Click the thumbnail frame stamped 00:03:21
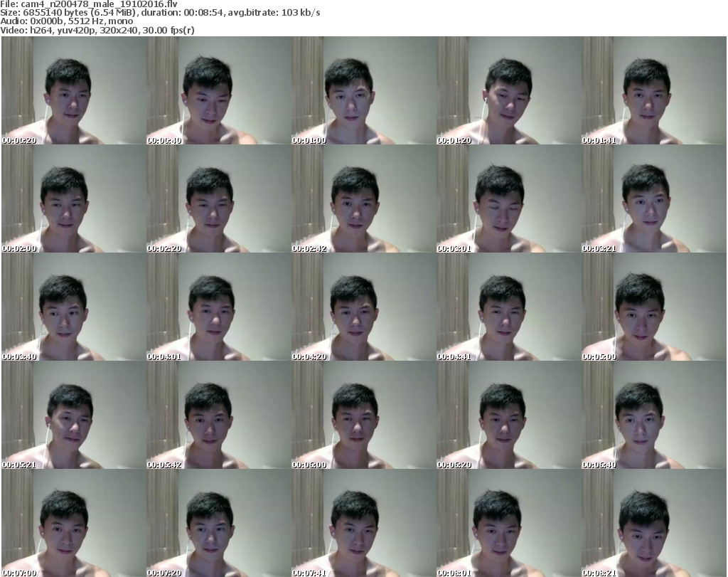 point(654,198)
